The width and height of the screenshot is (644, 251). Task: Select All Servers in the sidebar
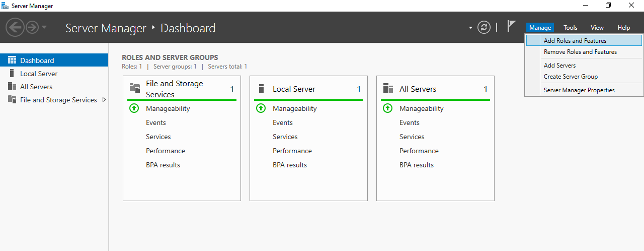click(54, 87)
